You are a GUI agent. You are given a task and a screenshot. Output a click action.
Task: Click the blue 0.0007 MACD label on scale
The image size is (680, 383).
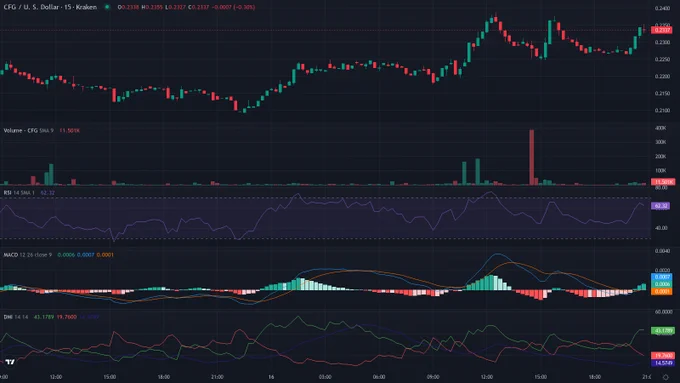coord(662,277)
